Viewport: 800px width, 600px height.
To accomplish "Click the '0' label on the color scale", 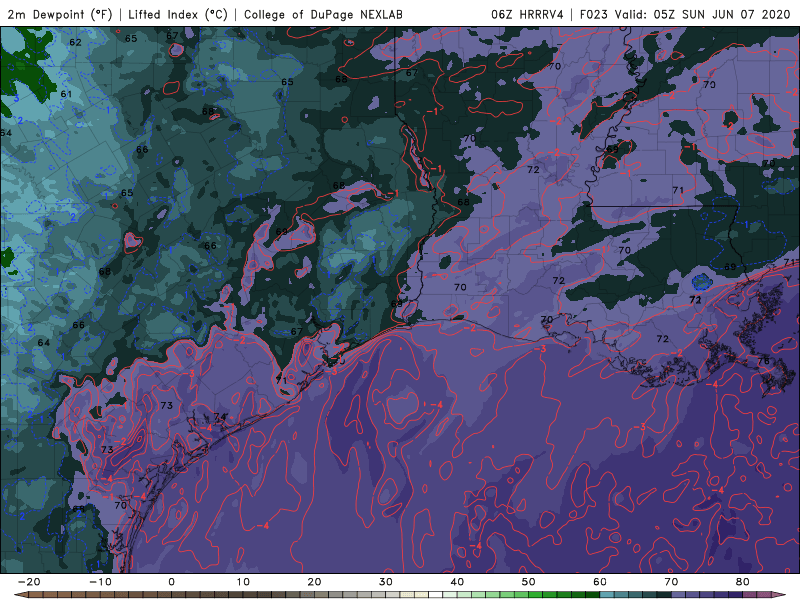I will [x=171, y=582].
